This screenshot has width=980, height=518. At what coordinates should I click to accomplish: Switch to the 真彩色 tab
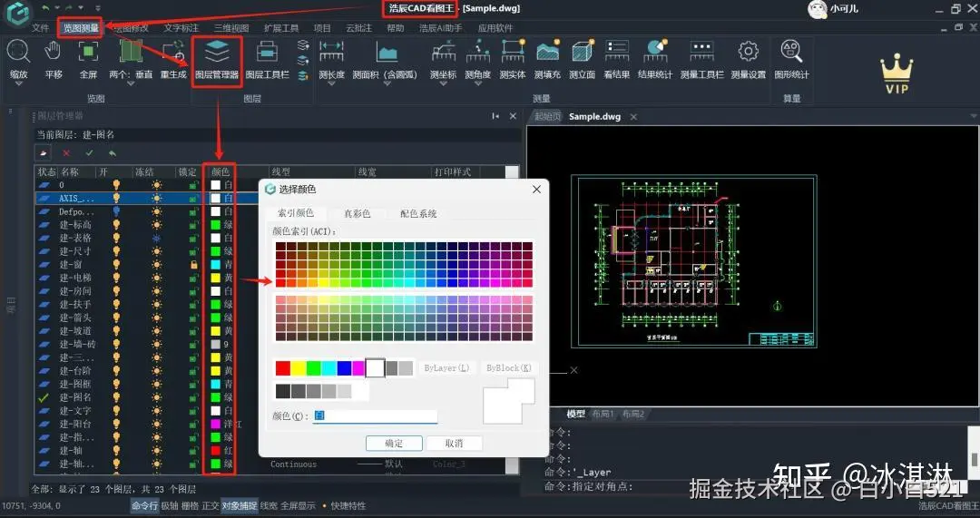point(357,214)
